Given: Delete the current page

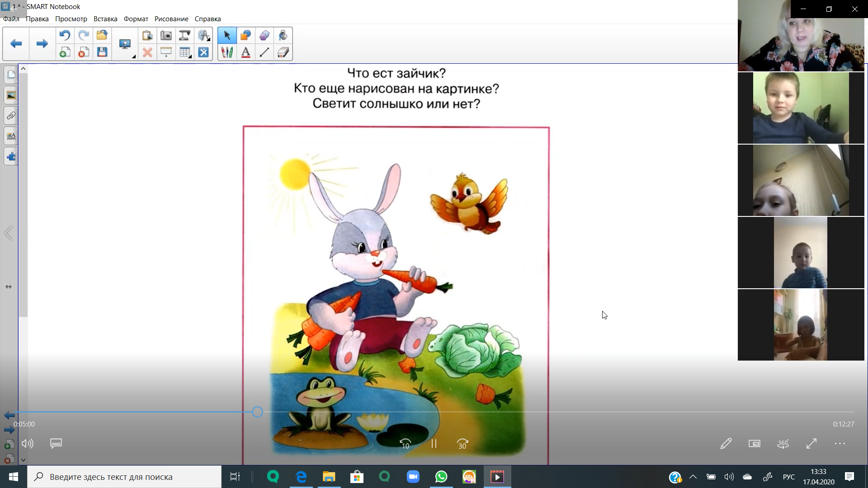Looking at the screenshot, I should pos(84,52).
